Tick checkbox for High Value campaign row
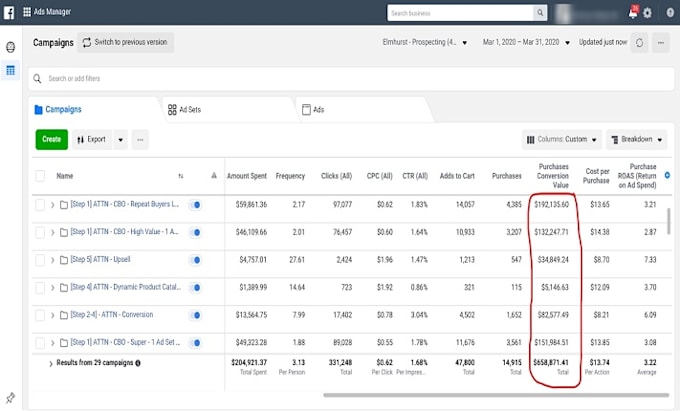This screenshot has width=680, height=411. 40,232
